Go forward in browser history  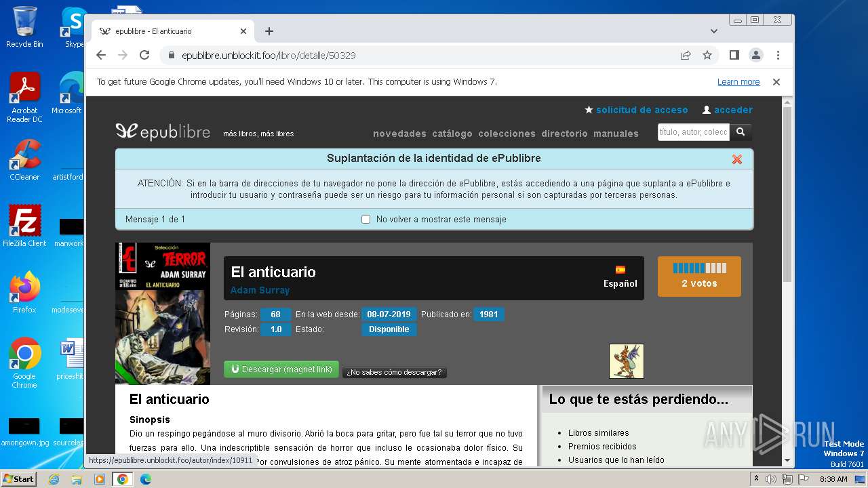[x=123, y=55]
